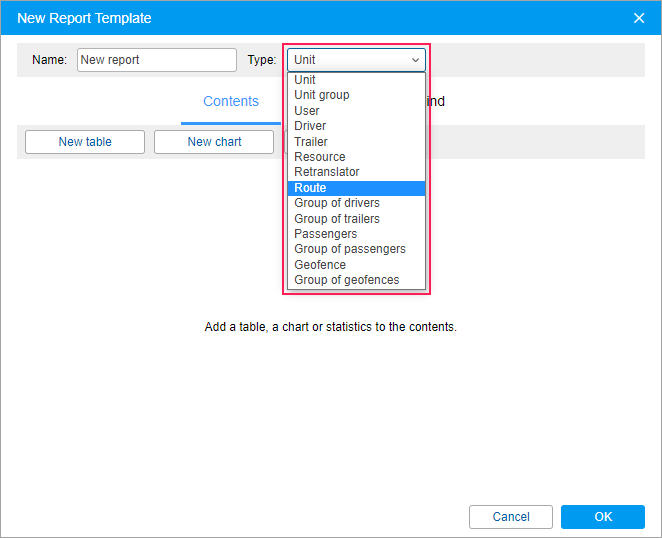Choose the Trailer option
Viewport: 662px width, 538px height.
pyautogui.click(x=311, y=142)
